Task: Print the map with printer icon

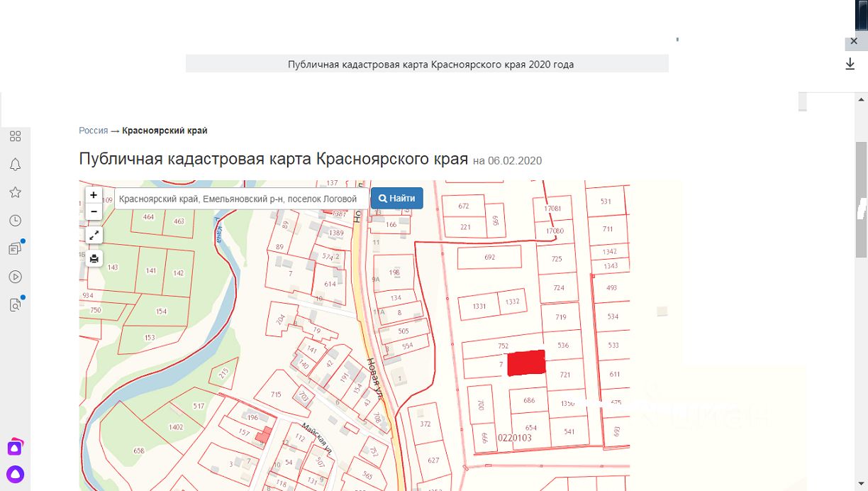Action: pyautogui.click(x=94, y=258)
